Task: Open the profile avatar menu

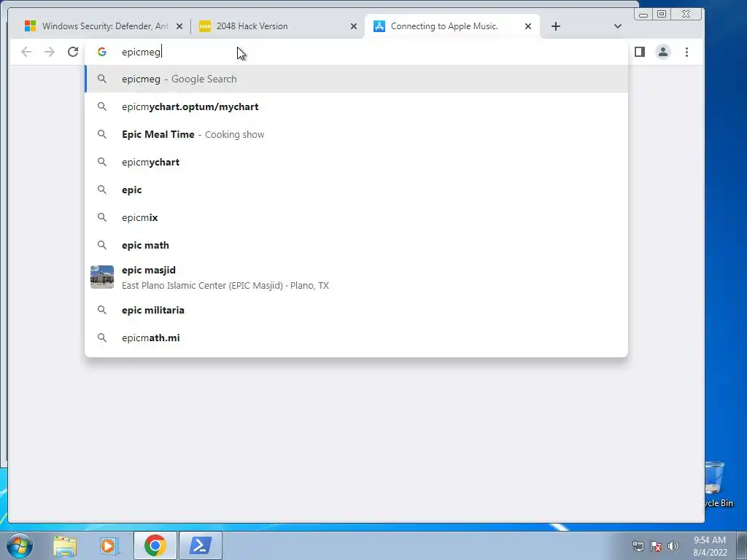Action: click(662, 52)
